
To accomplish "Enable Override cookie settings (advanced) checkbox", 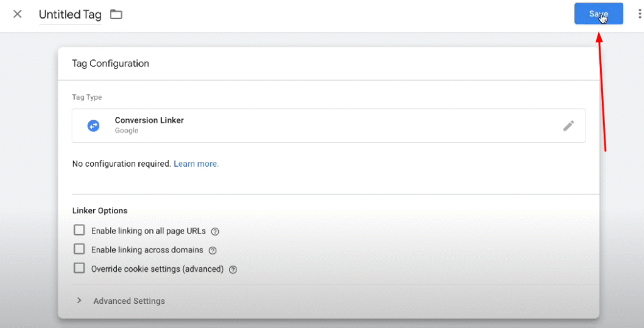I will tap(79, 268).
